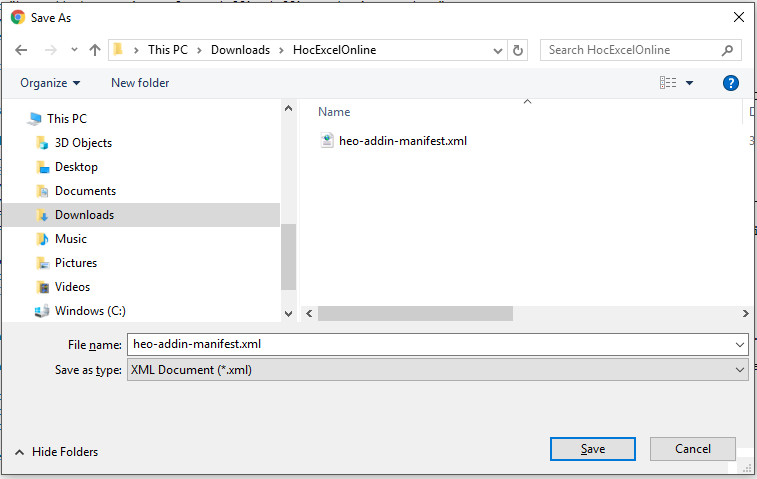
Task: Expand chevron after This PC in path
Action: click(199, 50)
